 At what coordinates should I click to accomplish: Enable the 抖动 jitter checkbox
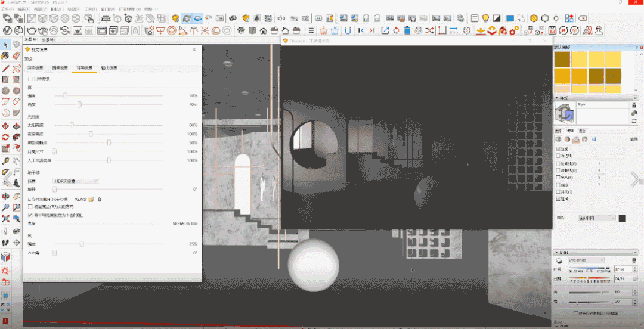pos(558,192)
